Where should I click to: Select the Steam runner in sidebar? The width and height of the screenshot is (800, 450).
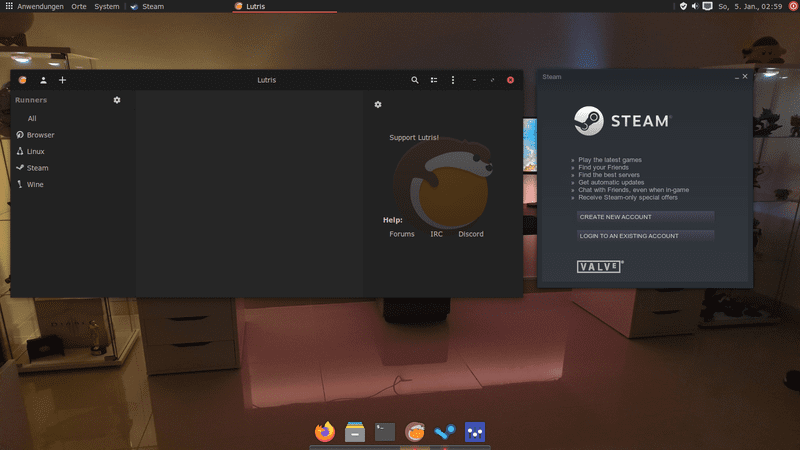pos(38,168)
